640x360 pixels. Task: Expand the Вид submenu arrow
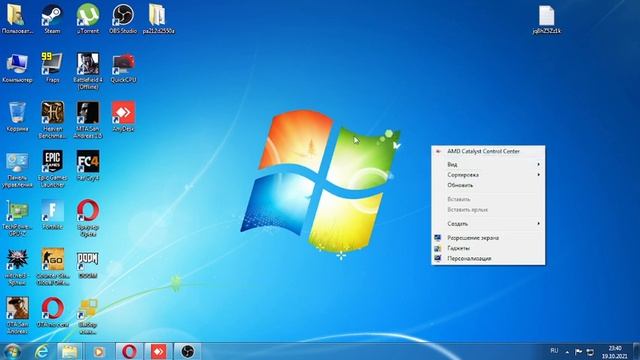tap(538, 164)
